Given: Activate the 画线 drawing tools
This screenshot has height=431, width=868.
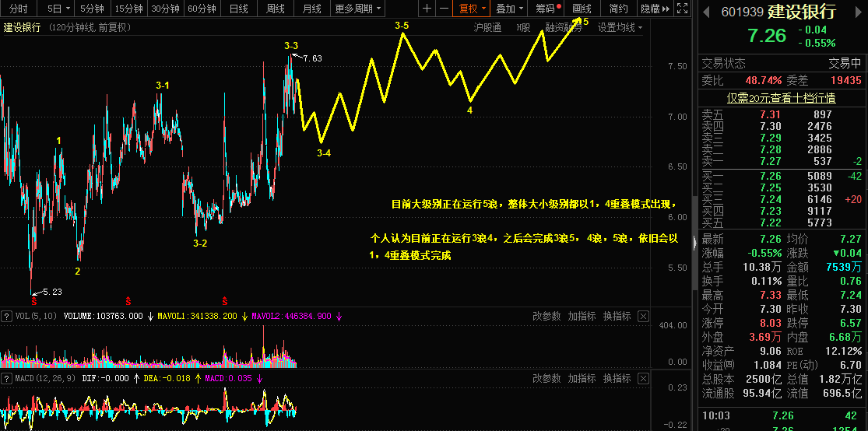Looking at the screenshot, I should [x=582, y=9].
